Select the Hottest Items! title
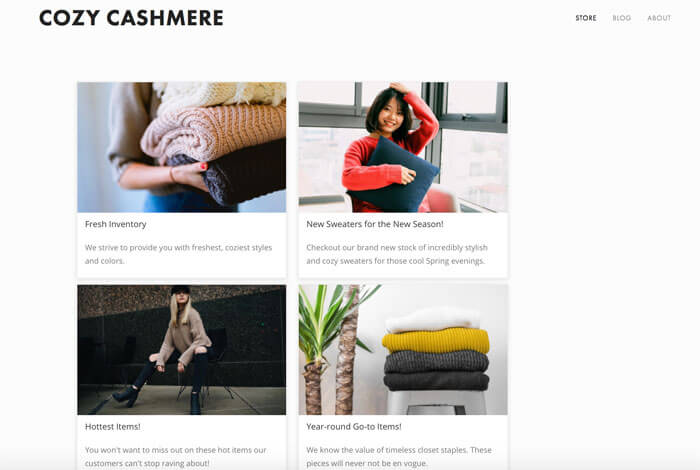700x470 pixels. (x=112, y=427)
